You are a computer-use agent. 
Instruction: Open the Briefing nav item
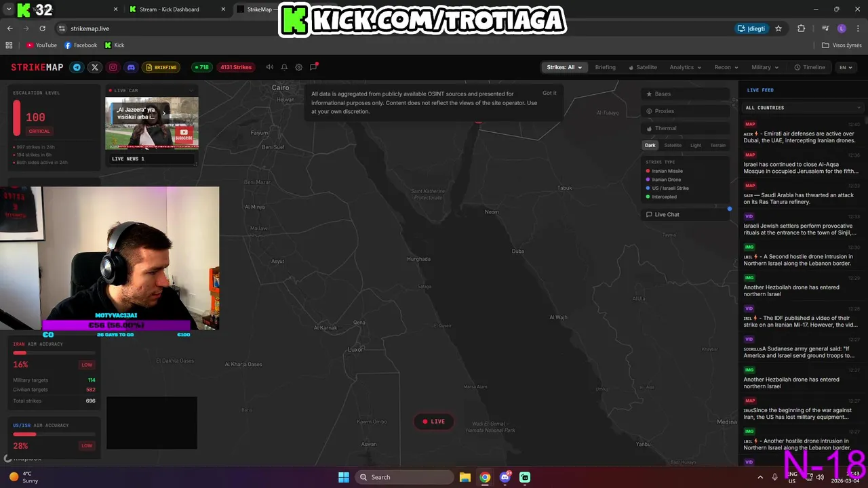pos(605,67)
